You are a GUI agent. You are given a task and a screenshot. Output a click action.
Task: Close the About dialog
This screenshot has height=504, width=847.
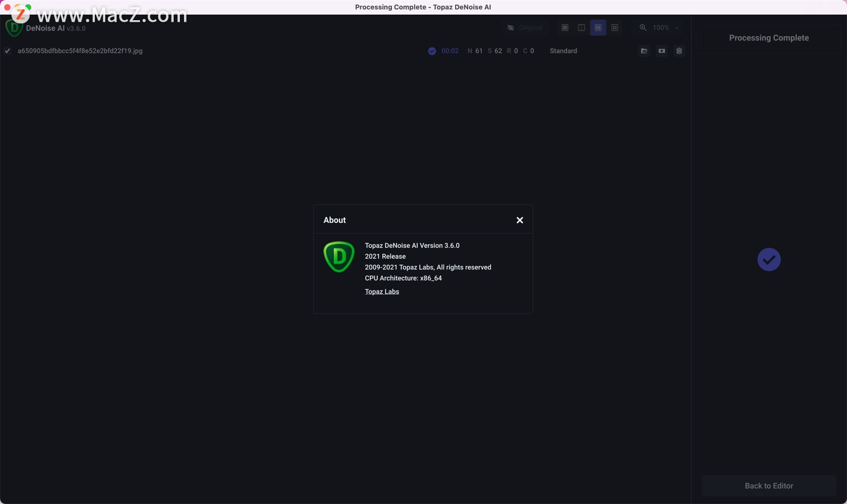pyautogui.click(x=519, y=220)
